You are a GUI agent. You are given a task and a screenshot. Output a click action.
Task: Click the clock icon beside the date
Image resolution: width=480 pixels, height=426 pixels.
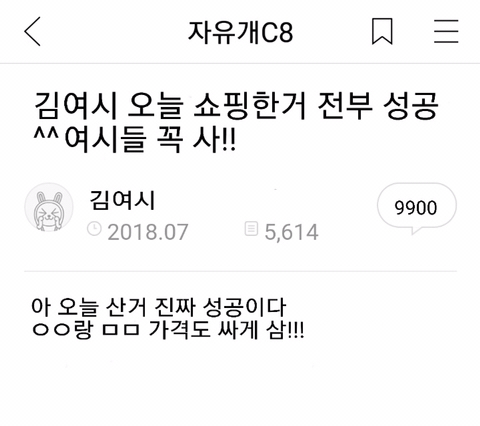(94, 229)
